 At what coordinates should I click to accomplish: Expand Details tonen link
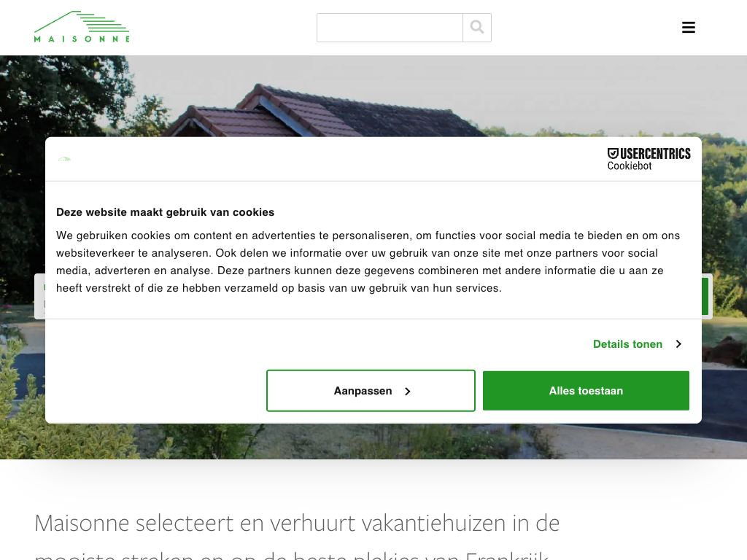click(x=627, y=344)
